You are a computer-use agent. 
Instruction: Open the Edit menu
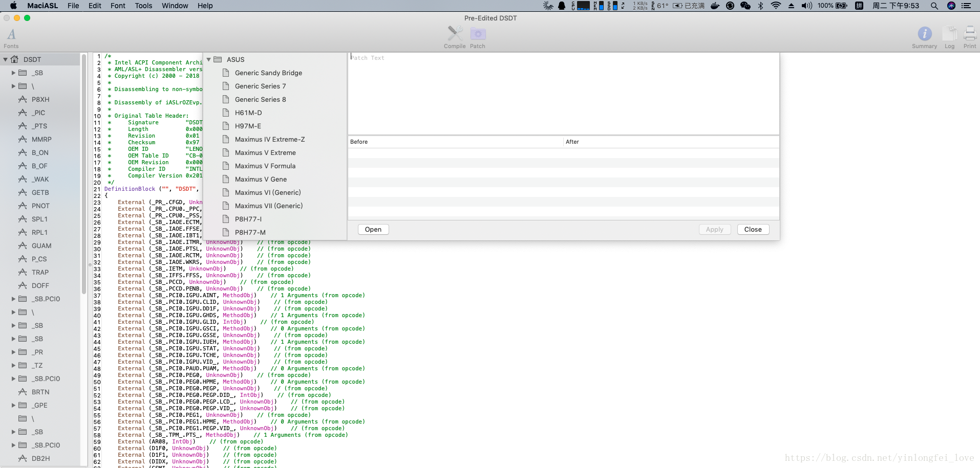click(x=95, y=6)
